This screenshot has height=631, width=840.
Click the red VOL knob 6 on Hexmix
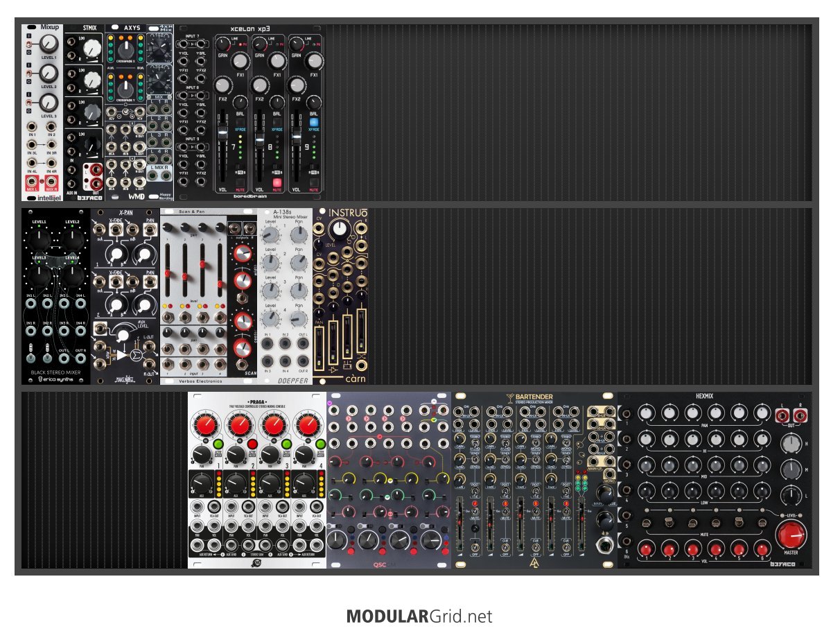762,550
